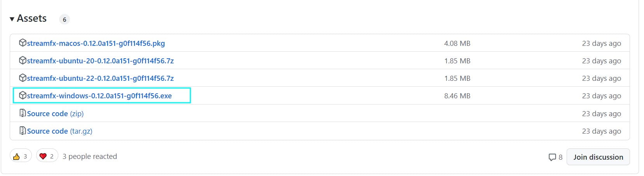
Task: Click the comments speech bubble icon
Action: coord(552,157)
